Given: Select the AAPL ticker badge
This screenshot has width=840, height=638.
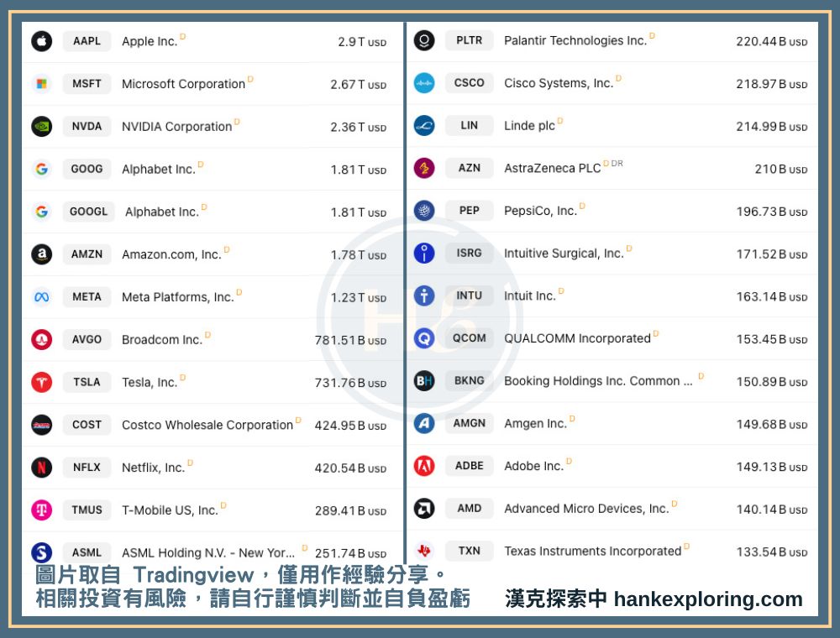Looking at the screenshot, I should click(87, 41).
